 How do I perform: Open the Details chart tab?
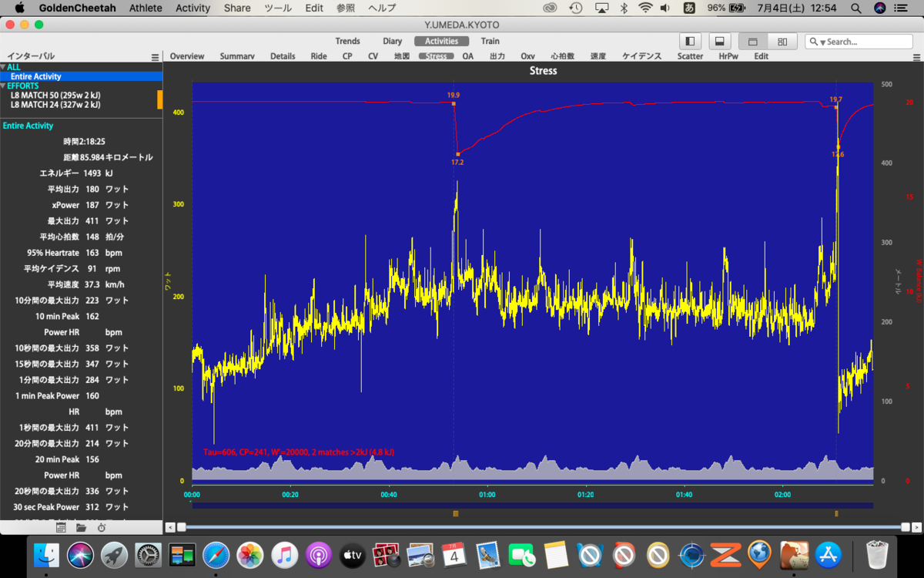283,56
